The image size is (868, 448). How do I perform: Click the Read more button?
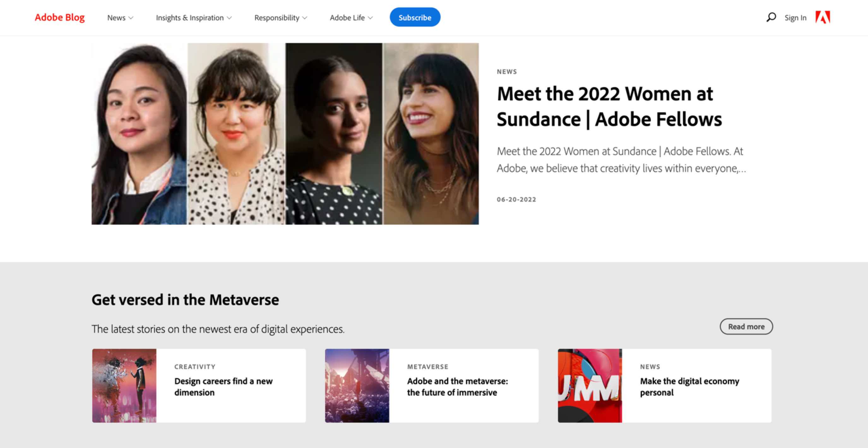coord(746,327)
